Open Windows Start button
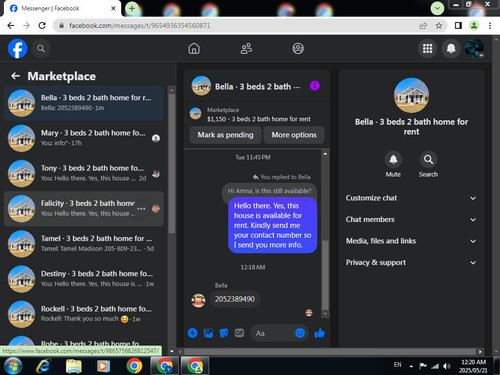The height and width of the screenshot is (375, 500). click(13, 366)
